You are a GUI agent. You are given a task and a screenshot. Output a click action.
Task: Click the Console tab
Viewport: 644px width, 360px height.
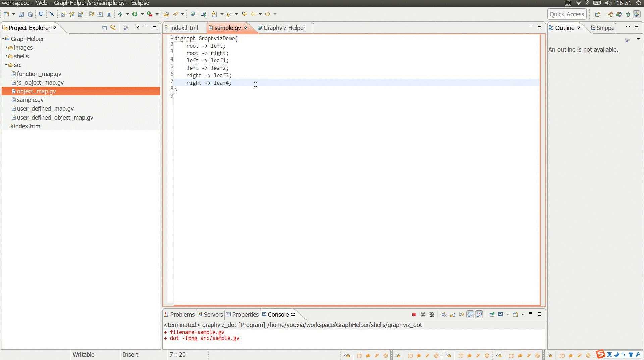coord(278,314)
